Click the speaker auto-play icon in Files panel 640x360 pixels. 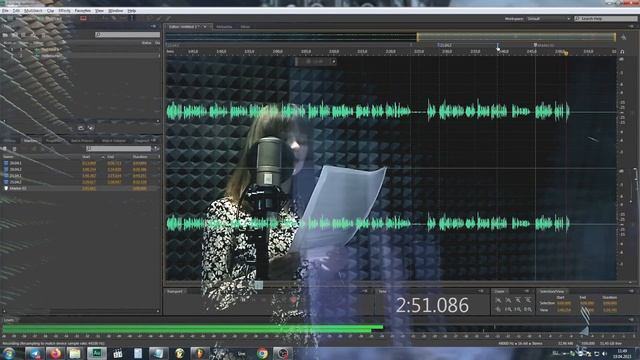pos(91,128)
